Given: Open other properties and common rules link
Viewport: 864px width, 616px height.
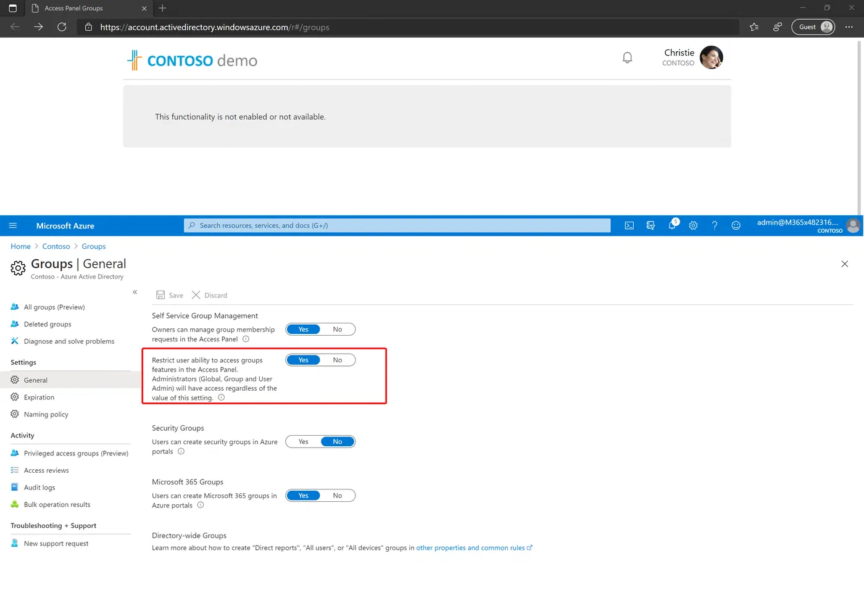Looking at the screenshot, I should point(474,547).
